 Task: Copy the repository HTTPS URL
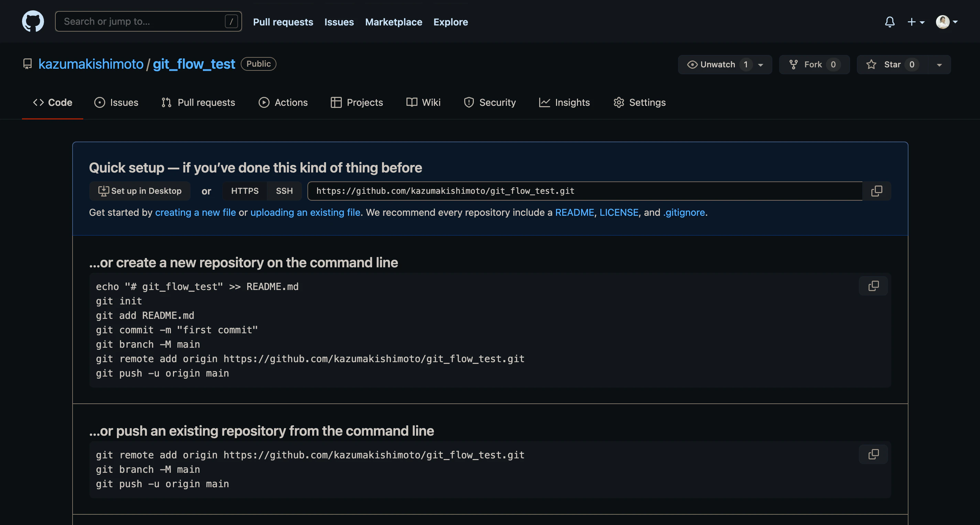876,191
